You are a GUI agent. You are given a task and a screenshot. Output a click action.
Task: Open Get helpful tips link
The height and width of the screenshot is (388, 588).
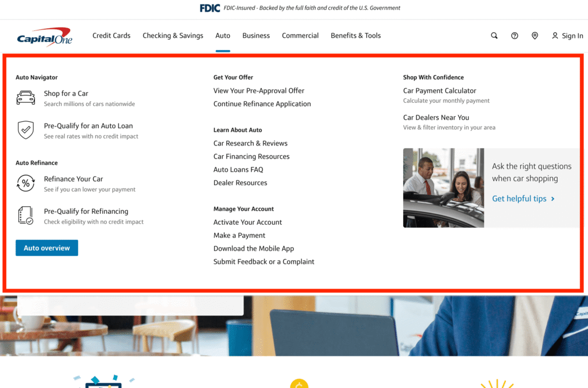(523, 199)
